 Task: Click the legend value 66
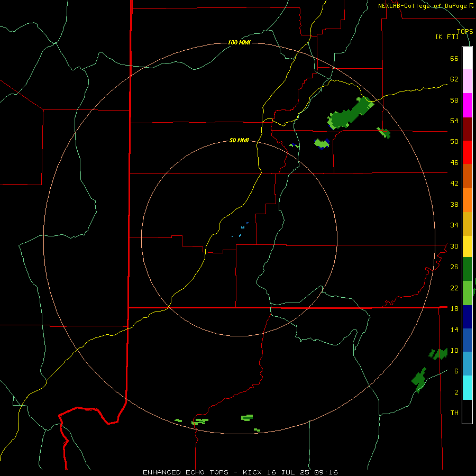pyautogui.click(x=454, y=58)
